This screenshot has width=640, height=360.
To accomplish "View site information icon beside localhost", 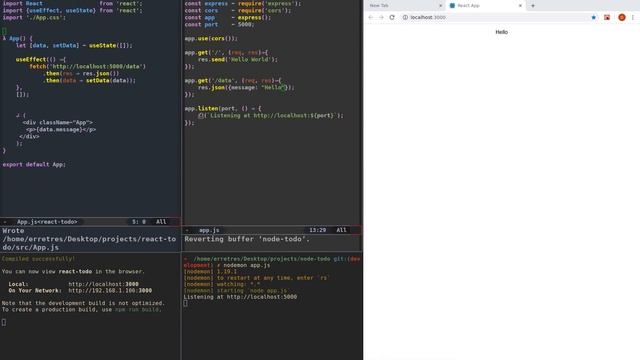I will point(405,17).
